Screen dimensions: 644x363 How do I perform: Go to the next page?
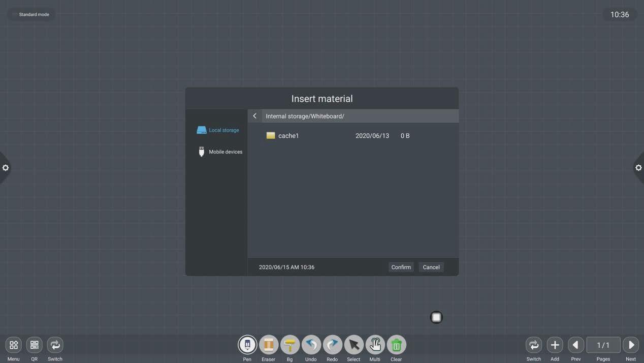[x=631, y=345]
